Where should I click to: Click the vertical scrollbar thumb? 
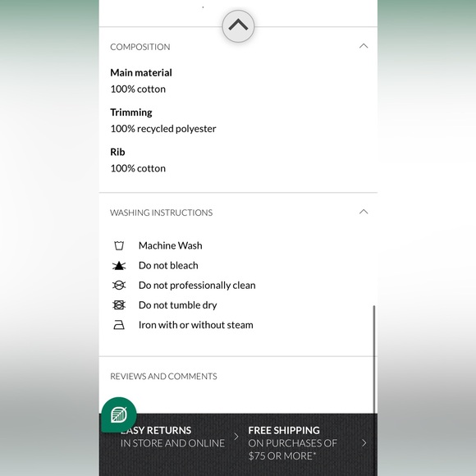(x=374, y=359)
